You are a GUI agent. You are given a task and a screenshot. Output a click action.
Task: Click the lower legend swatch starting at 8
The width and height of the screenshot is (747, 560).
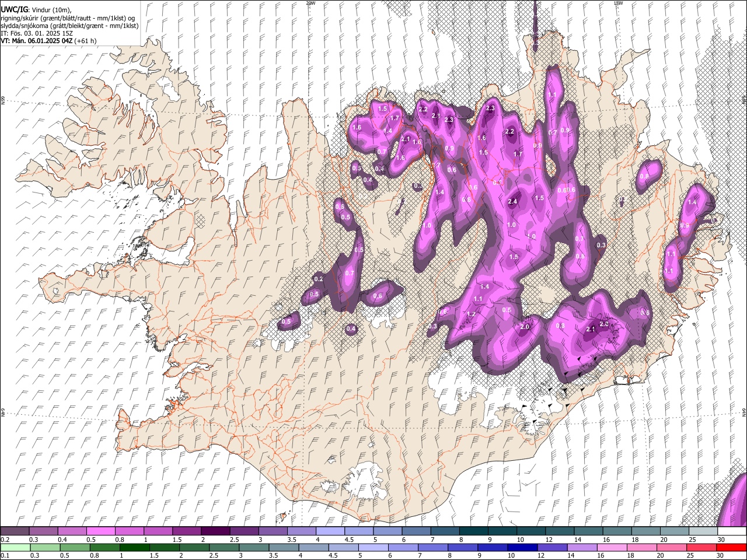click(x=463, y=547)
